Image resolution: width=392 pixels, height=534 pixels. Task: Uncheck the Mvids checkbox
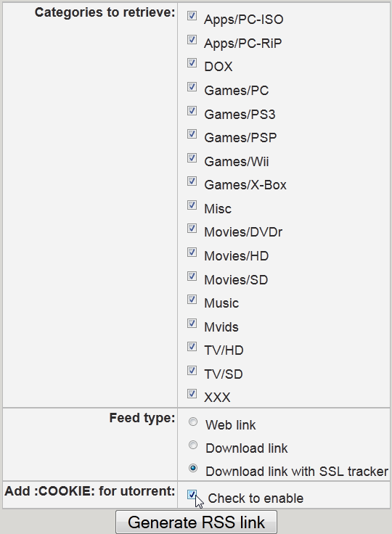pos(192,323)
